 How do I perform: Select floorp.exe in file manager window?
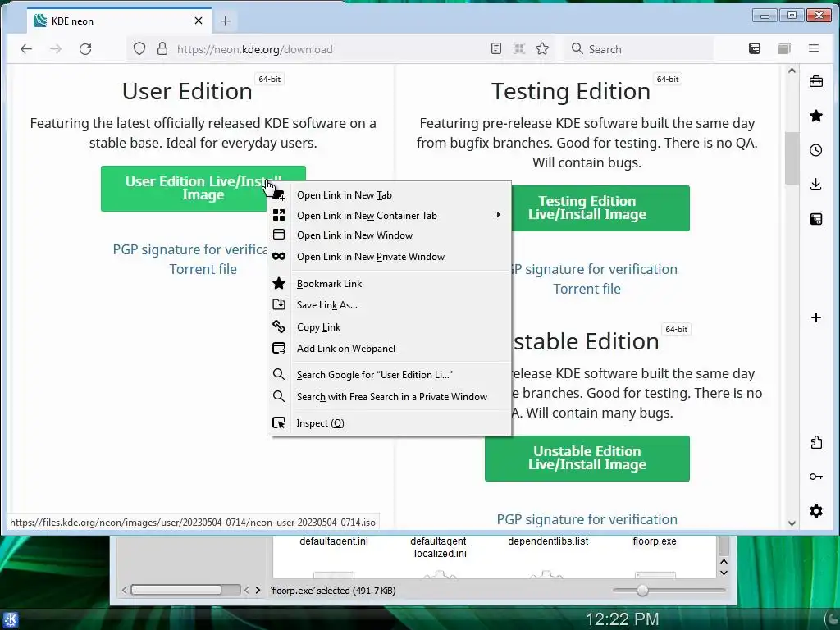(654, 541)
